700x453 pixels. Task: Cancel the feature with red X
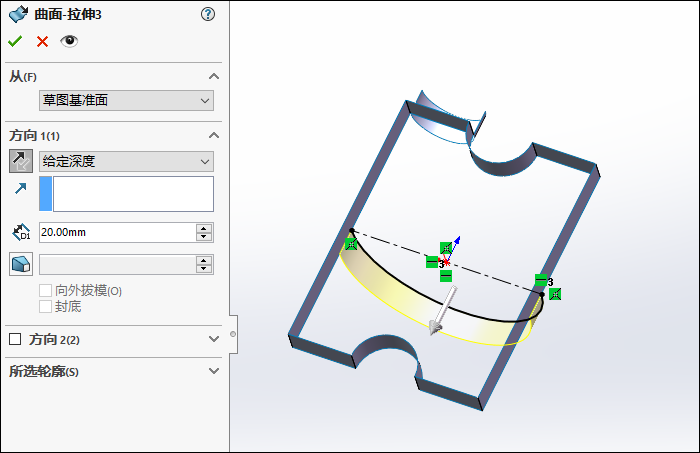coord(42,42)
